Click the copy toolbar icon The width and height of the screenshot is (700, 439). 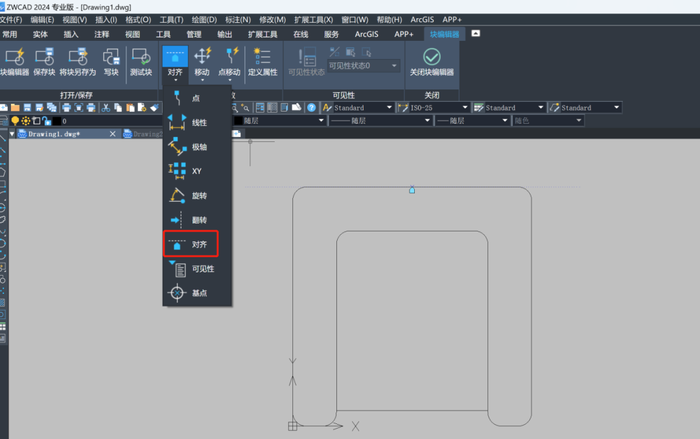(x=118, y=108)
